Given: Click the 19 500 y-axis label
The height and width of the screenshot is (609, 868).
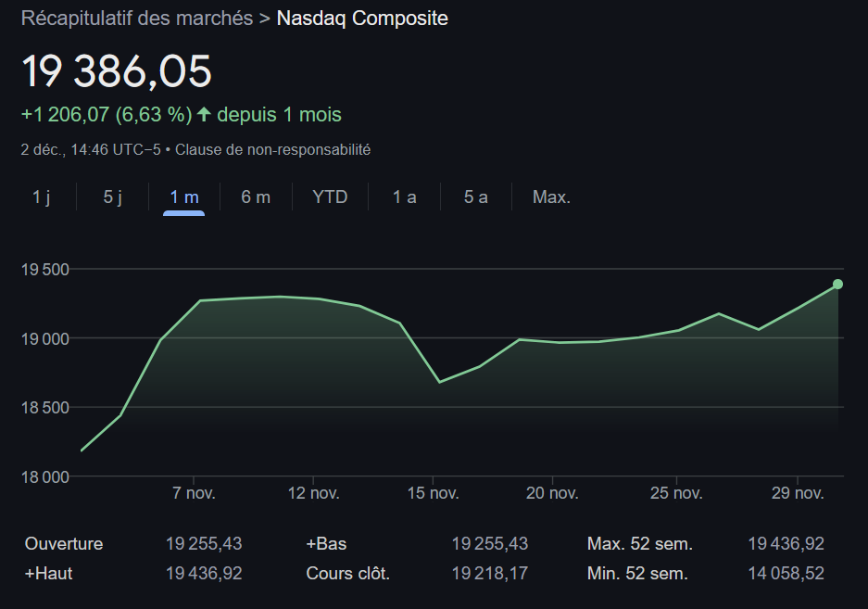Looking at the screenshot, I should point(44,270).
